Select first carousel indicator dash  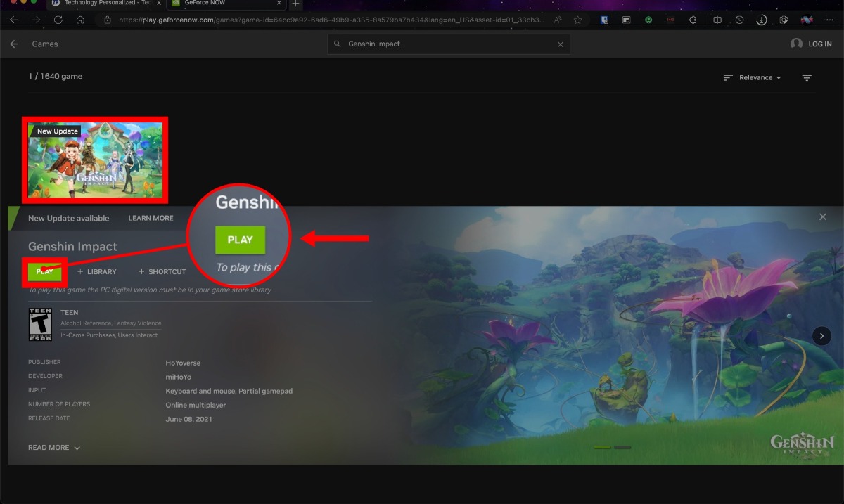(603, 447)
